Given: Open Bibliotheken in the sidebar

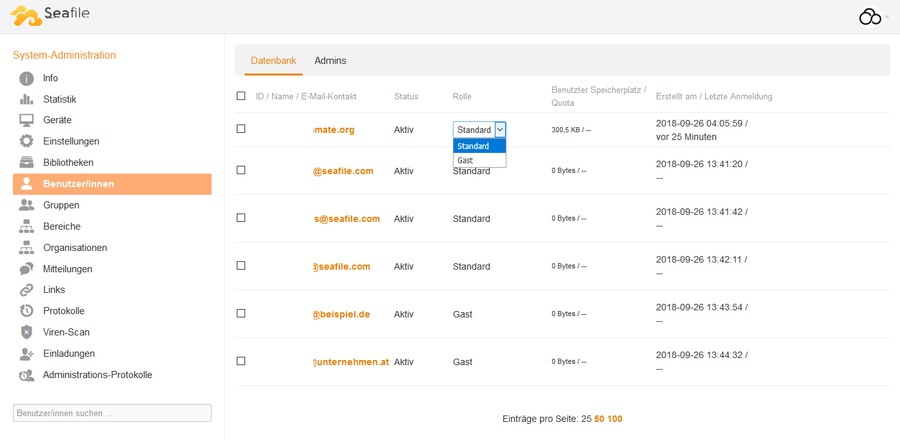Looking at the screenshot, I should [x=68, y=162].
